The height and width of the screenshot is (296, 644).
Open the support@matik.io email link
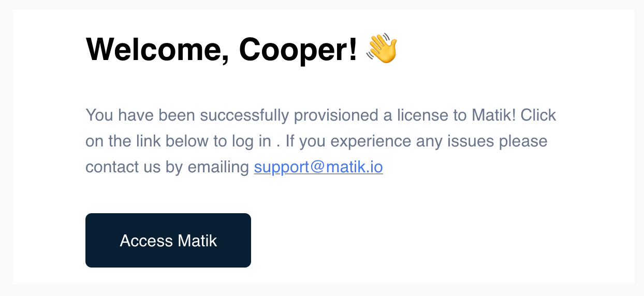(x=318, y=167)
